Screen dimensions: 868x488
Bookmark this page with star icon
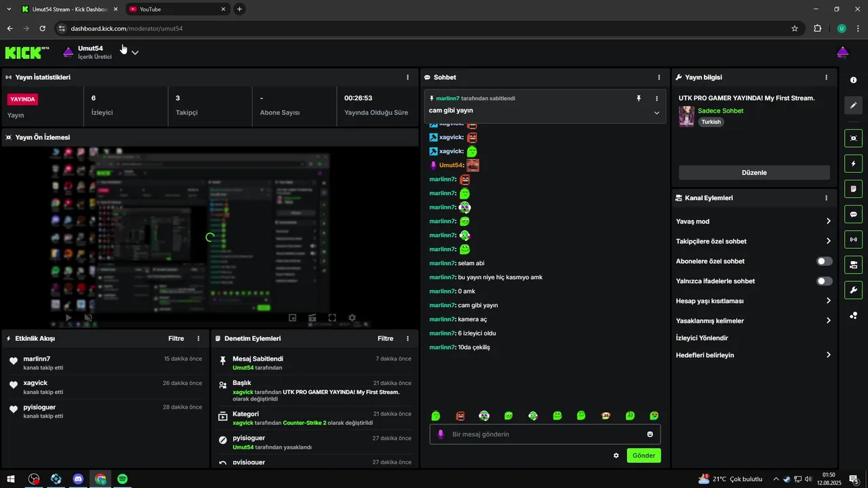[795, 28]
